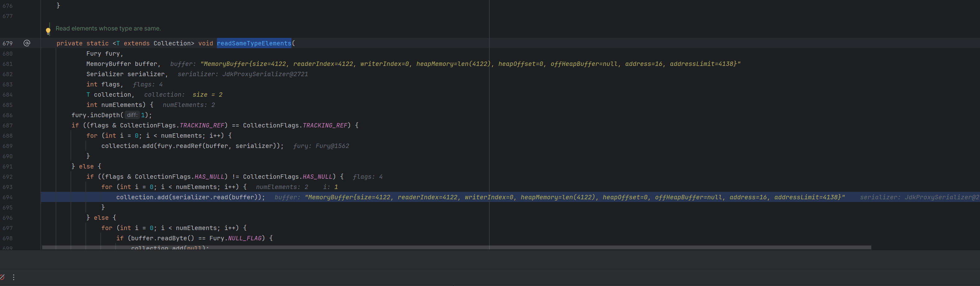Click the NULL_FLAG constant on line 698

[x=245, y=238]
